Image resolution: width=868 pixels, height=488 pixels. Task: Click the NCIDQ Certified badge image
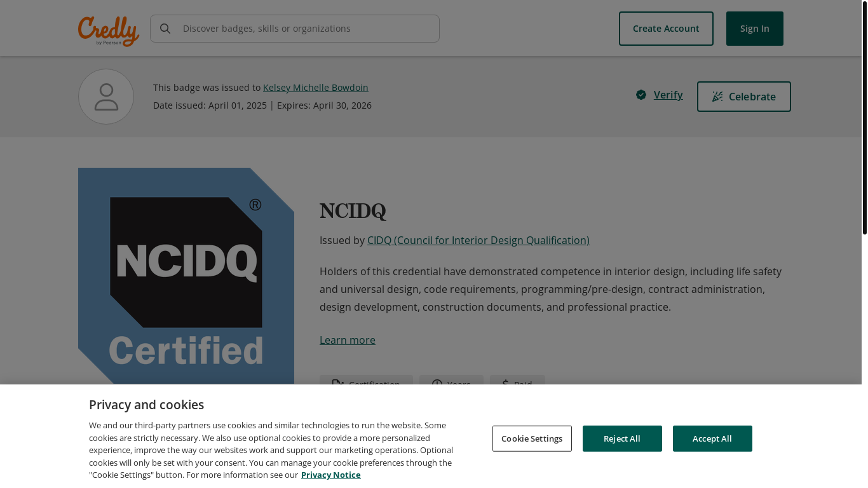(x=186, y=276)
